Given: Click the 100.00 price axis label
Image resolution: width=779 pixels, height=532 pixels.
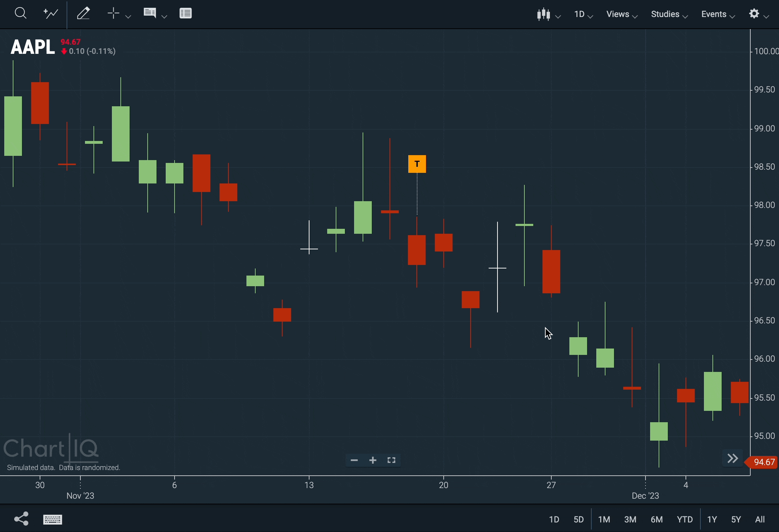Looking at the screenshot, I should tap(766, 51).
